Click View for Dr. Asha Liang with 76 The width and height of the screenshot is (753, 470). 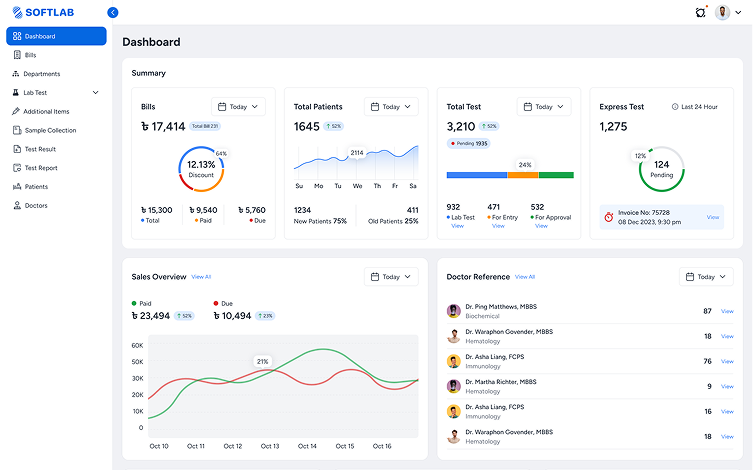tap(727, 361)
